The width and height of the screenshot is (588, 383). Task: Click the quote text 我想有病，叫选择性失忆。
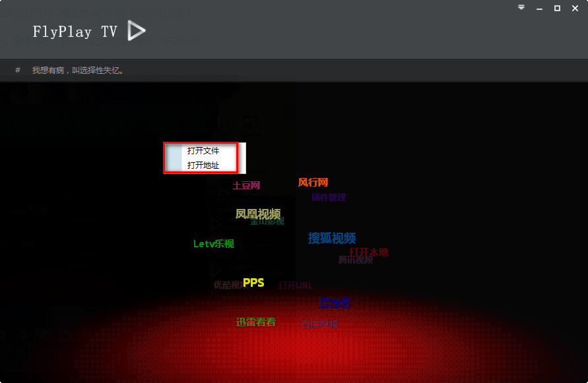point(78,71)
